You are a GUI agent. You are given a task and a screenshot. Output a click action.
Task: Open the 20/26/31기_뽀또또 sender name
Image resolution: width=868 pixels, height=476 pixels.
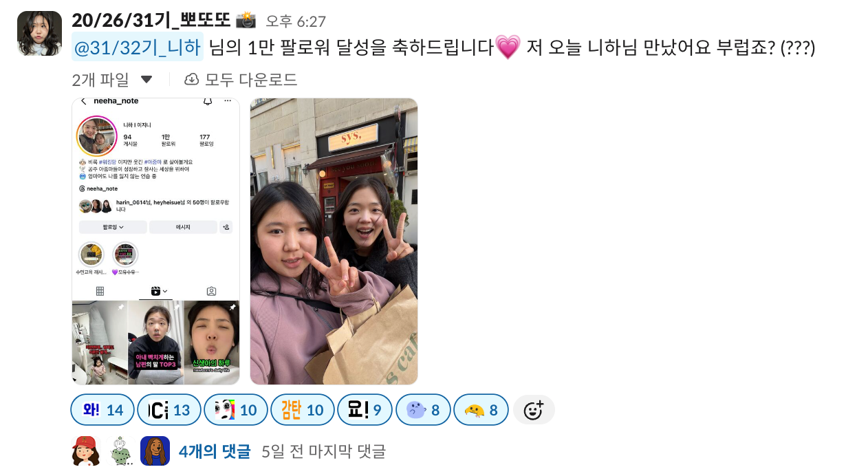point(151,20)
